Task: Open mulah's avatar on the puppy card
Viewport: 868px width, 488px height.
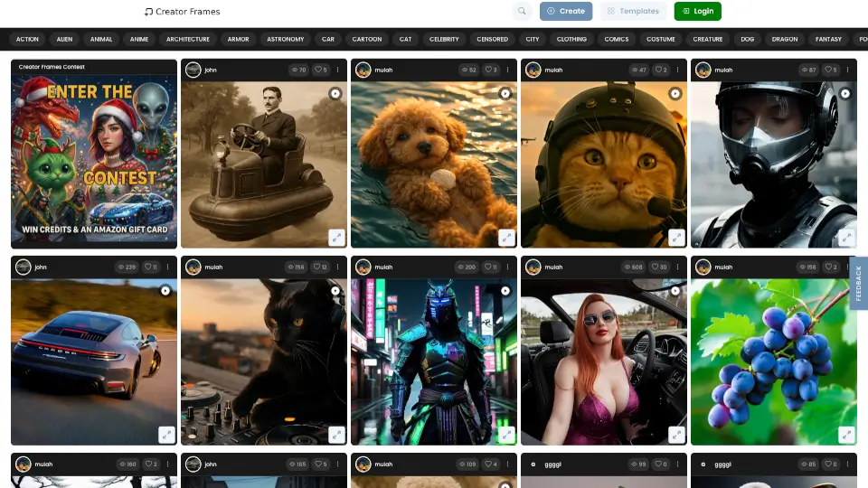Action: click(363, 70)
